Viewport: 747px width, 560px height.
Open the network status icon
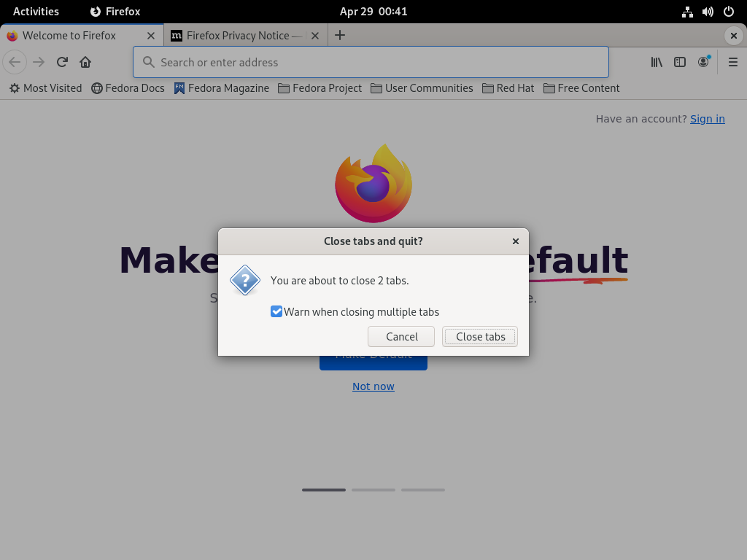[x=687, y=12]
